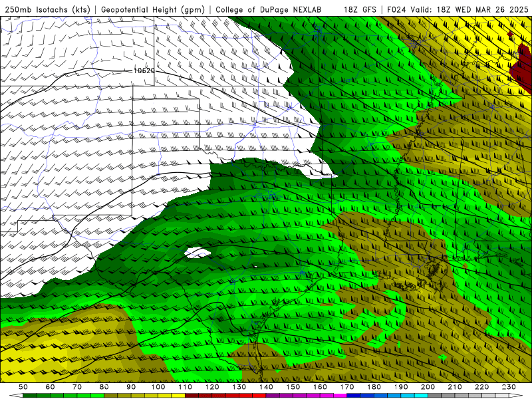Viewport: 532px width, 399px height.
Task: Click the 100 value on the color scale
Action: [158, 387]
